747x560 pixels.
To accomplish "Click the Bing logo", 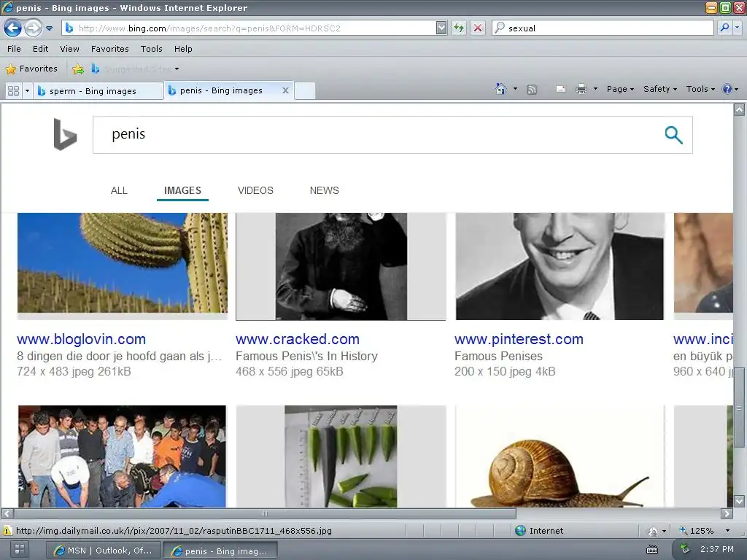I will pyautogui.click(x=65, y=134).
